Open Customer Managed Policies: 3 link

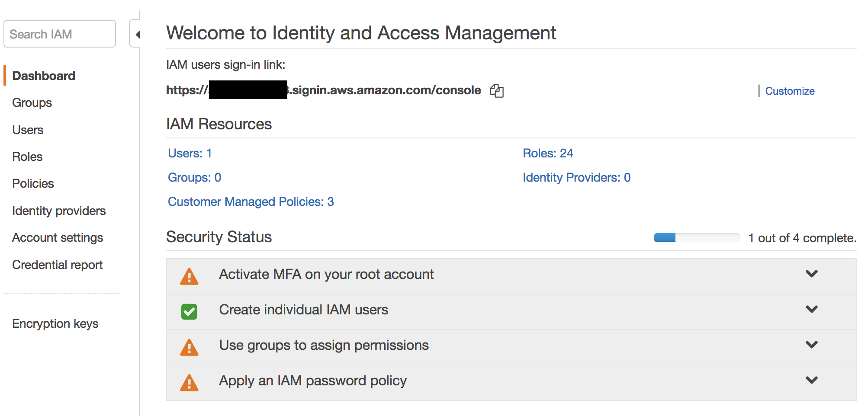pos(251,202)
